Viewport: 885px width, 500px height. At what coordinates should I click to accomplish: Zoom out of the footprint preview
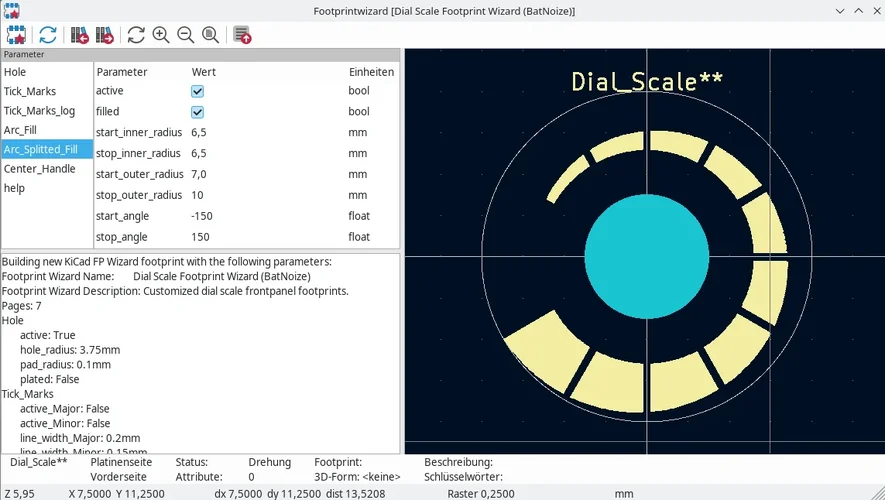click(186, 35)
